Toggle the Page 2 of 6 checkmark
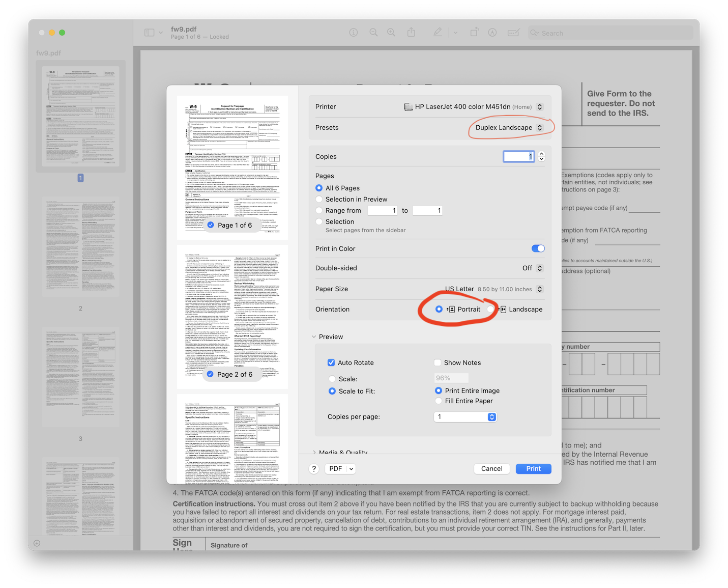This screenshot has height=588, width=728. (210, 374)
